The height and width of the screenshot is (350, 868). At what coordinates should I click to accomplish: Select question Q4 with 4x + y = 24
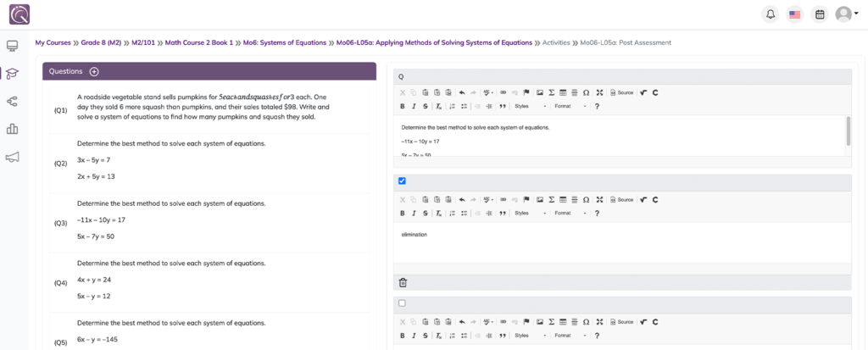point(209,283)
